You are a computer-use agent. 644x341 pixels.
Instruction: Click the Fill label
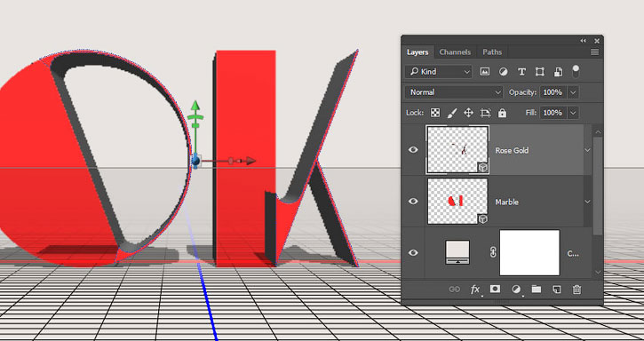pos(531,113)
